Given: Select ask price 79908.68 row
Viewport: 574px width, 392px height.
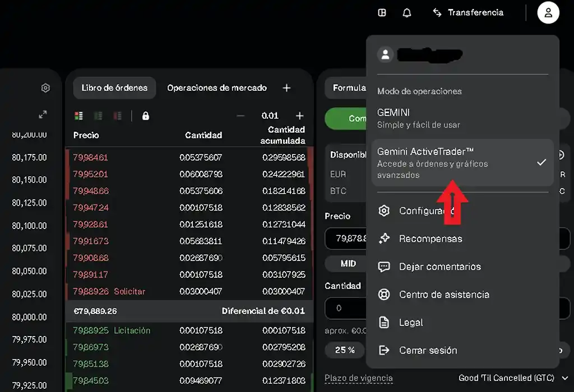Looking at the screenshot, I should click(x=189, y=258).
